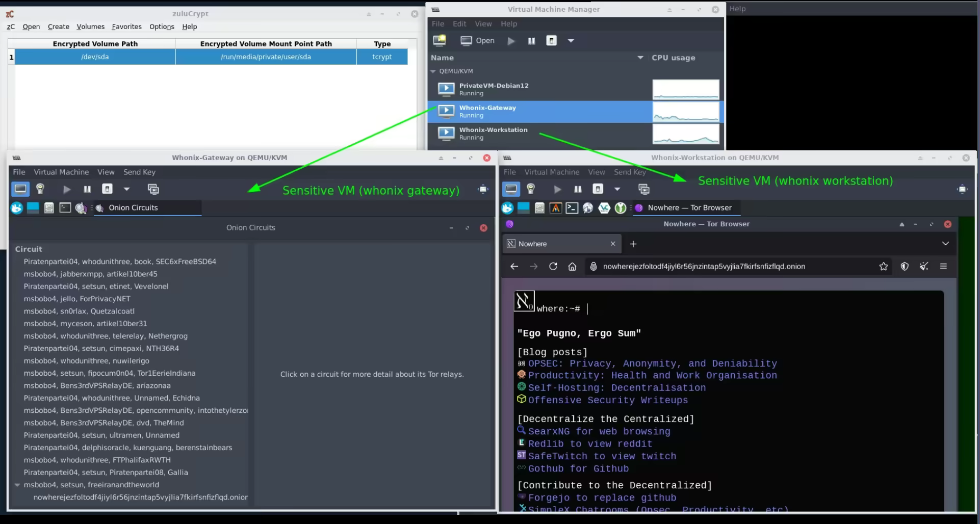Launch terminal from Whonix-Workstation panel

tap(572, 208)
